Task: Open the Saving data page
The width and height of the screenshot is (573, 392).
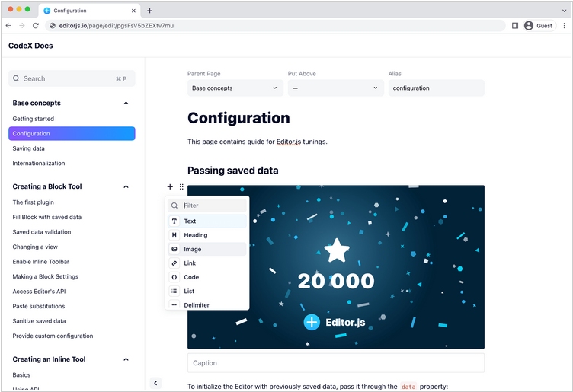Action: 28,148
